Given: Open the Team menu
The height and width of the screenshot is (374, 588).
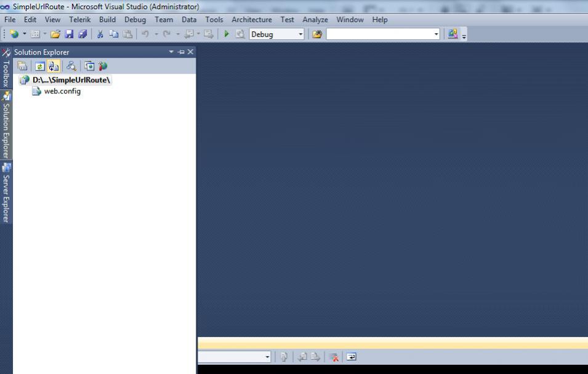Looking at the screenshot, I should pyautogui.click(x=164, y=20).
